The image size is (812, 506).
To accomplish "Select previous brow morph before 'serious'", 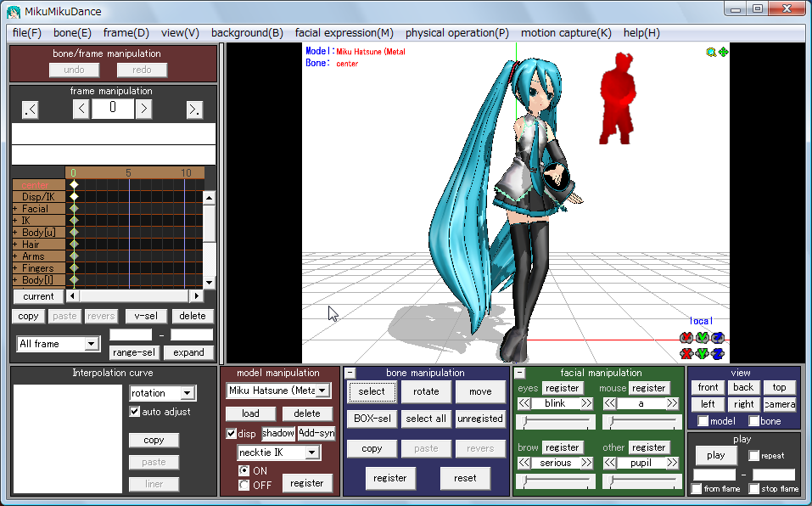I will pyautogui.click(x=524, y=463).
